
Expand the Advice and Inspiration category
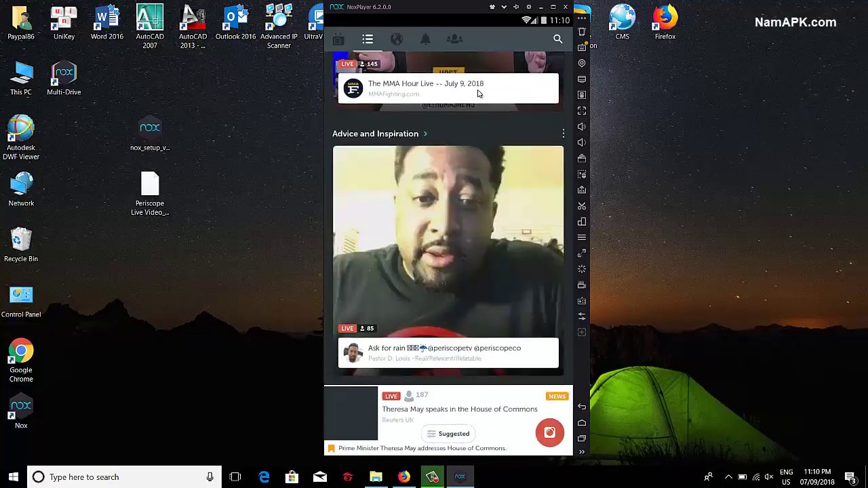tap(380, 134)
